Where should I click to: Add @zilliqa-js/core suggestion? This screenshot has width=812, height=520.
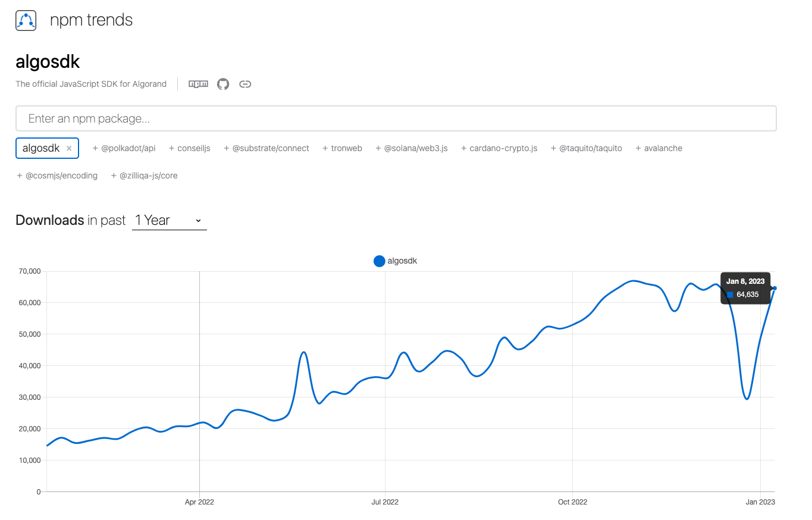[145, 176]
